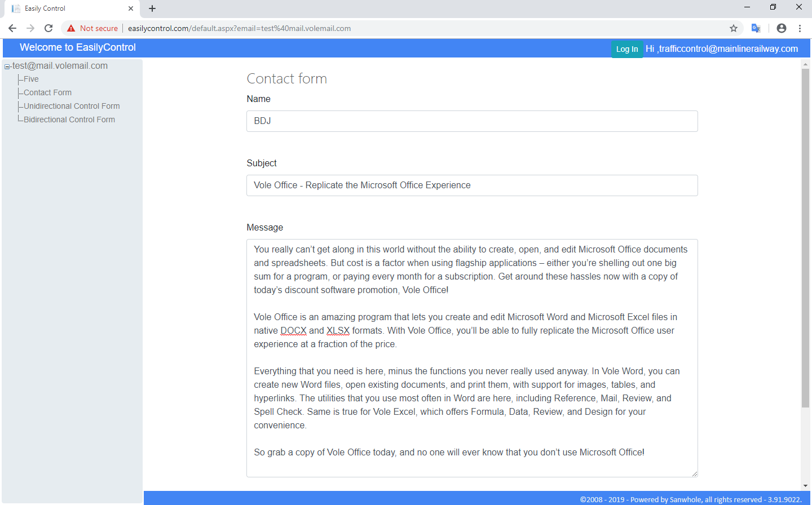Click the vertical scrollbar thumb
This screenshot has width=812, height=505.
pyautogui.click(x=805, y=238)
